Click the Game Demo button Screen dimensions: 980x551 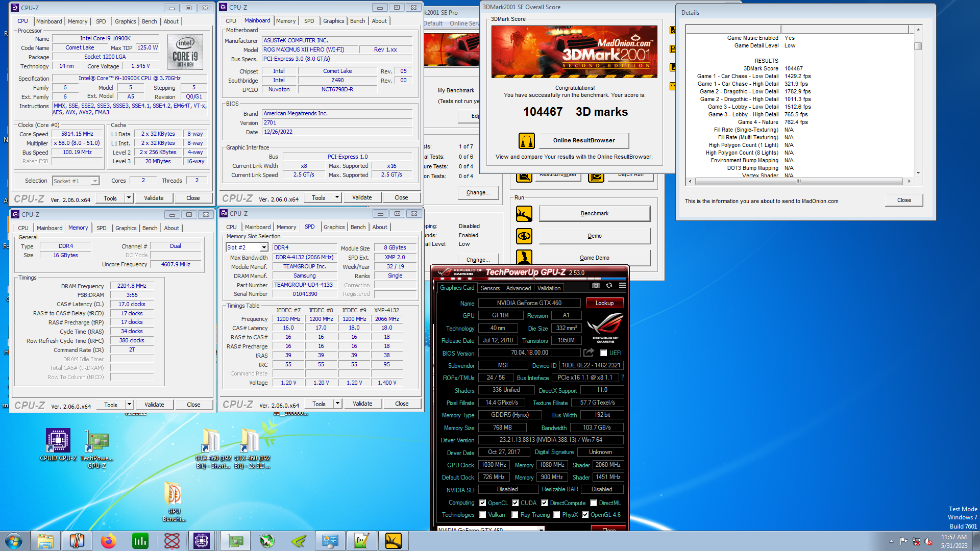[594, 258]
